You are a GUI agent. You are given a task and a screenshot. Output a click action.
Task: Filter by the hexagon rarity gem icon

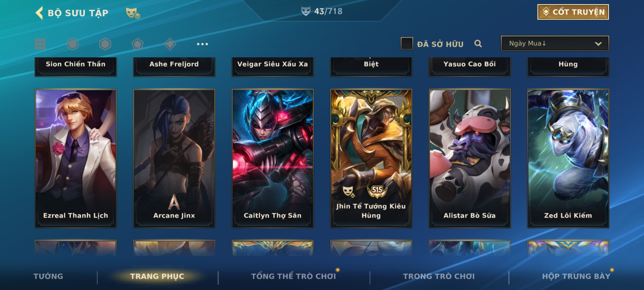point(105,44)
